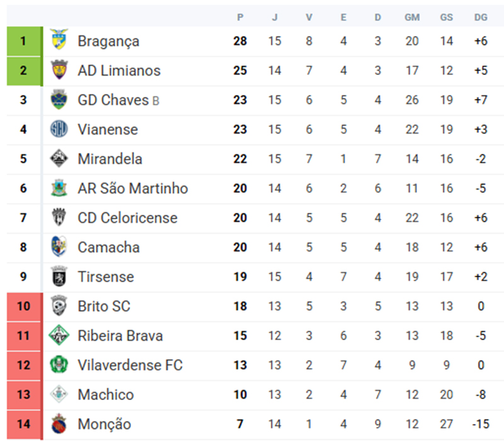Click the AR São Martinho crest

pos(59,188)
